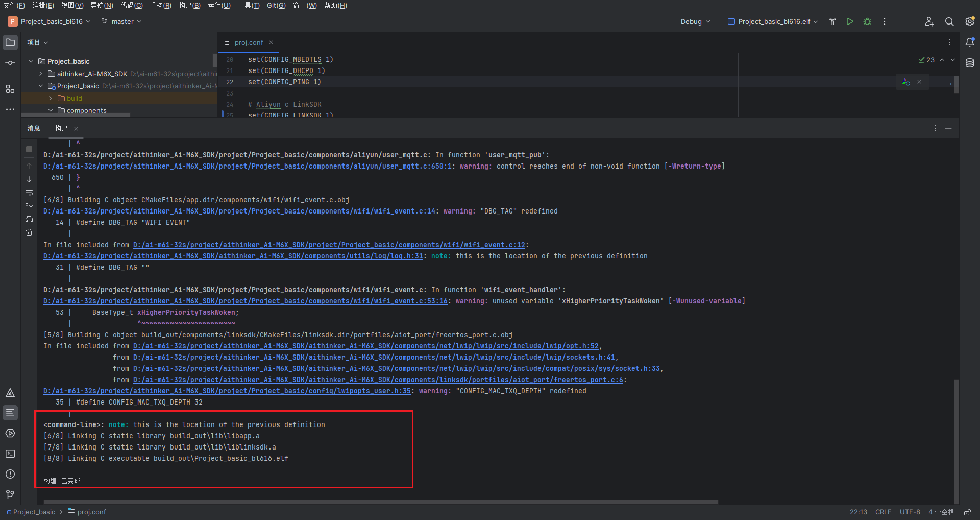Open the Debug profile dropdown
980x520 pixels.
coord(695,21)
